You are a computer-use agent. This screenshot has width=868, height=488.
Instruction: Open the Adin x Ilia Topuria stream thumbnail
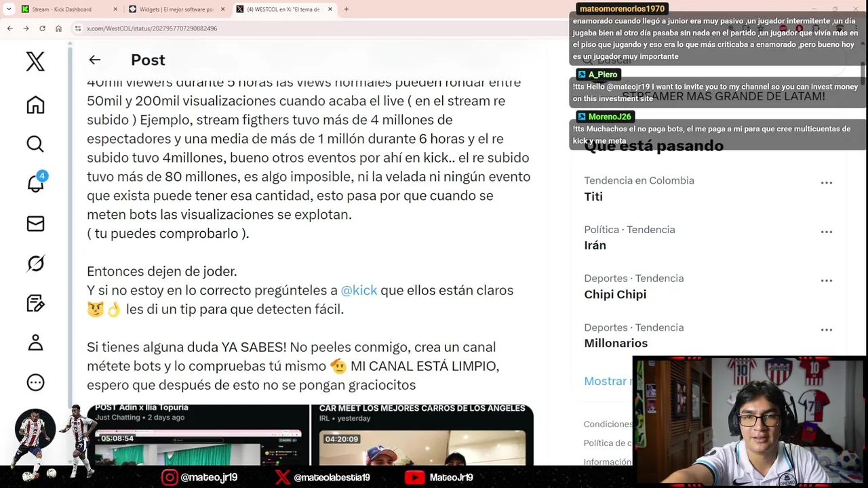coord(199,434)
